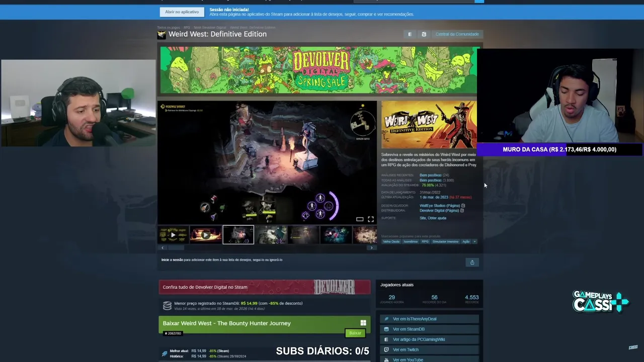Expand more tags with the plus button
644x362 pixels.
474,242
